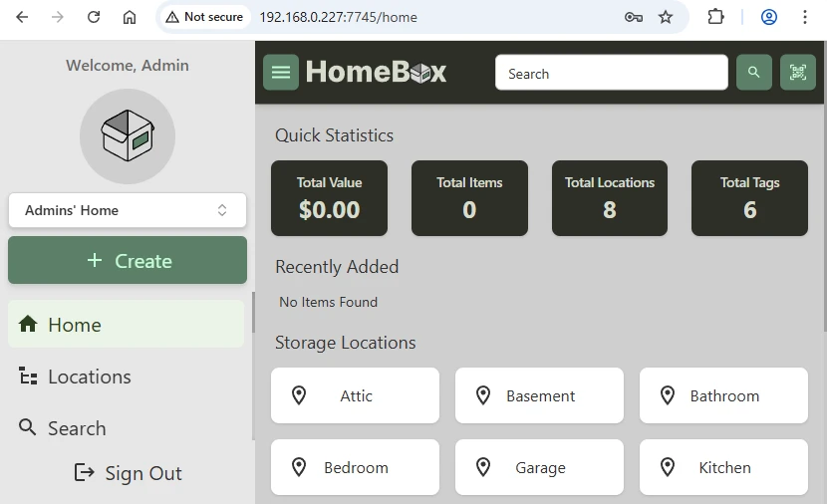Click the pin icon on Basement card

click(482, 395)
